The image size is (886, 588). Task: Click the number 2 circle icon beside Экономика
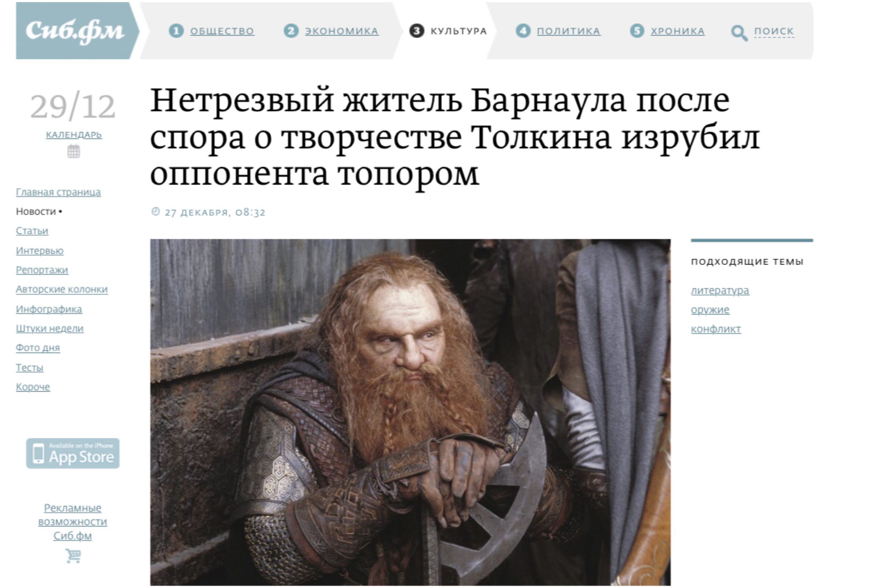coord(291,31)
